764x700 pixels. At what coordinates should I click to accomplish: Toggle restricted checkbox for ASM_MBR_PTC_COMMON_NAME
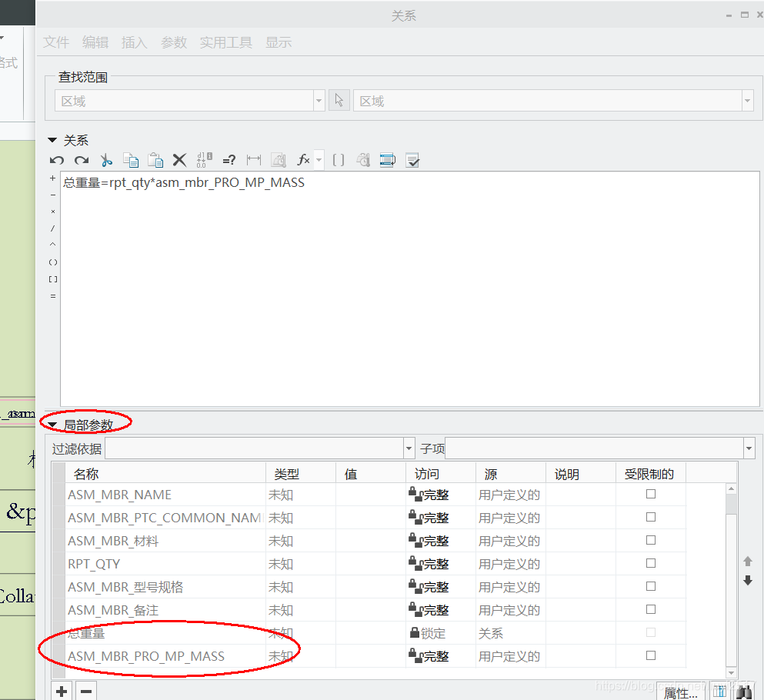click(650, 517)
